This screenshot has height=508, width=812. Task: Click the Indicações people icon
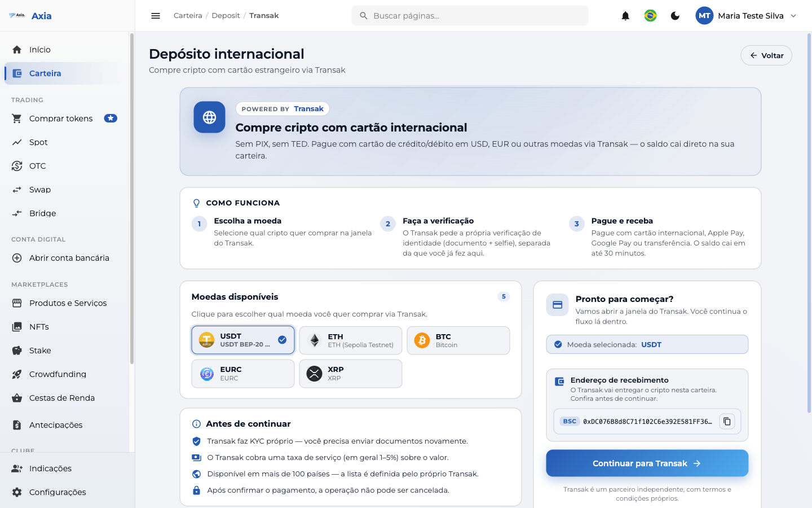tap(17, 468)
